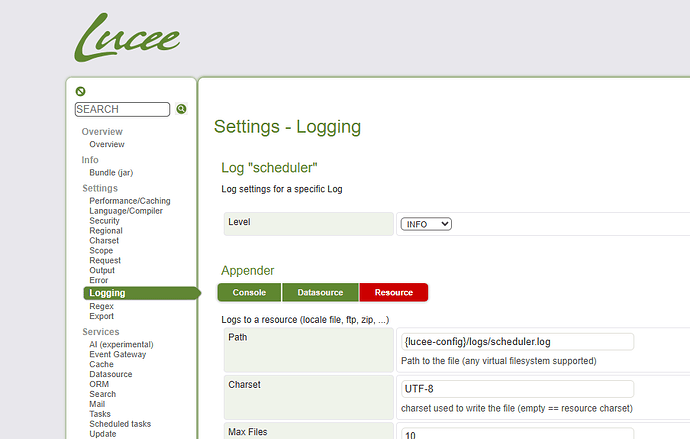Open Overview link in sidebar
Viewport: 690px width, 439px height.
pyautogui.click(x=107, y=144)
